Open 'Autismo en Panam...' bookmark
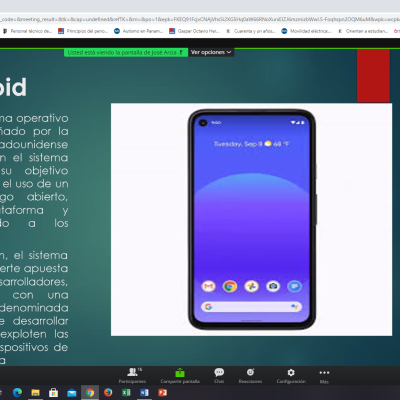The width and height of the screenshot is (400, 400). point(139,31)
